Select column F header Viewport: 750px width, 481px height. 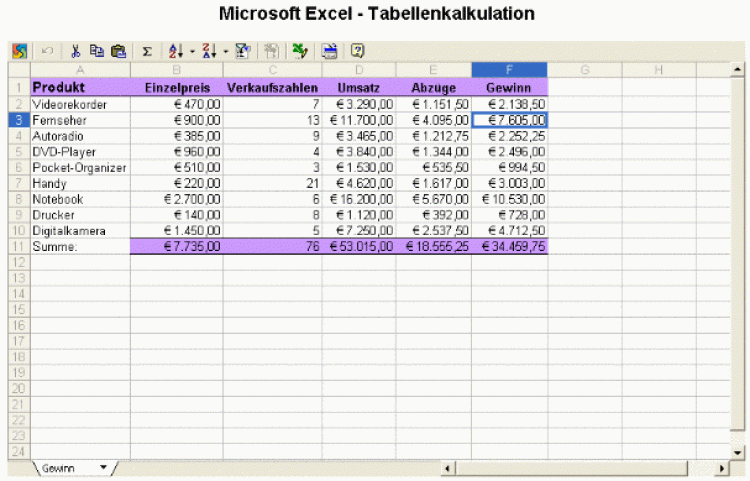tap(509, 69)
